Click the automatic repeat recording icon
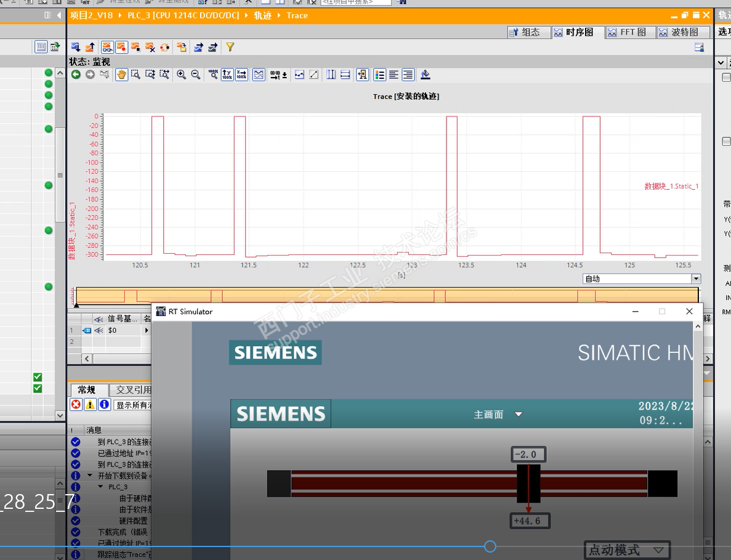Screen dimensions: 731x560 [164, 47]
